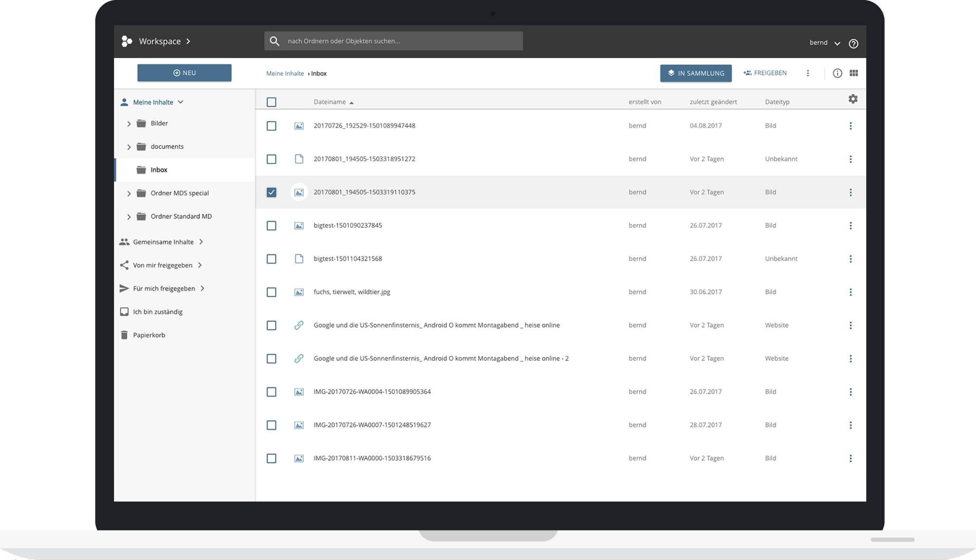976x560 pixels.
Task: Click the search magnifier icon
Action: pos(275,41)
